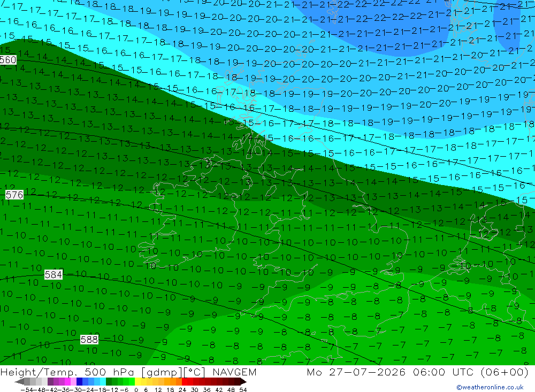Click the '-54' legend value
Screen dimensions: 535x392
tap(27, 390)
